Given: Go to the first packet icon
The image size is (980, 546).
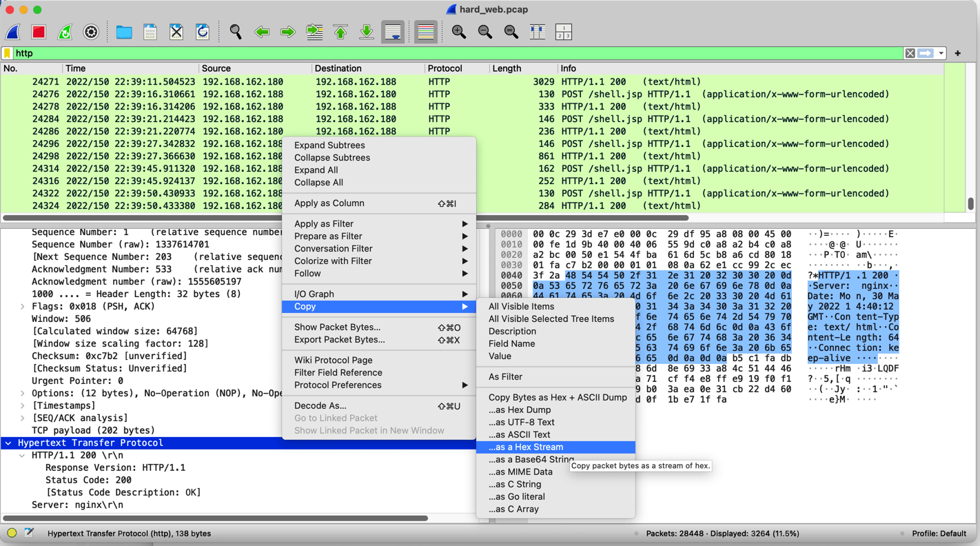Looking at the screenshot, I should 340,32.
